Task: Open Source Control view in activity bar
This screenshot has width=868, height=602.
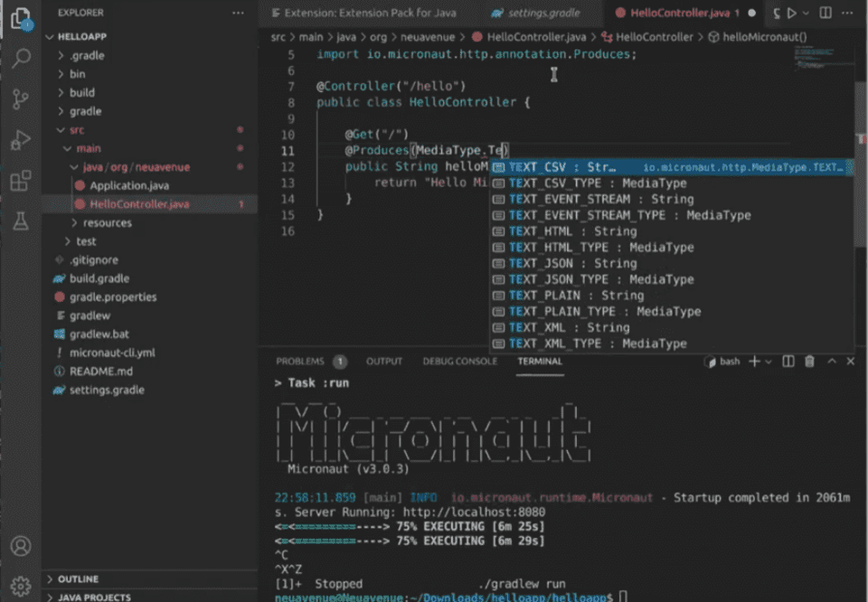Action: tap(21, 99)
